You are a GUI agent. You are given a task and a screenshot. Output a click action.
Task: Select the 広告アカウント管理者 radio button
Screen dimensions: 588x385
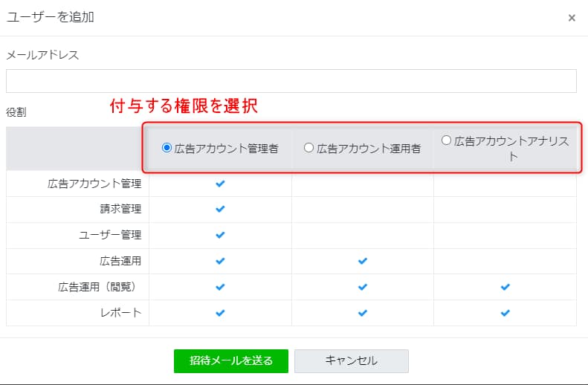167,148
